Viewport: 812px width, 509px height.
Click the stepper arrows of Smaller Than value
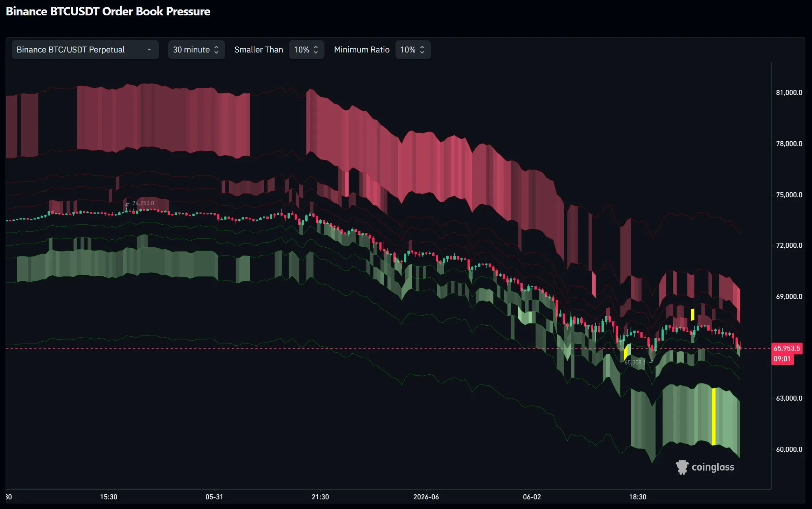pos(316,50)
